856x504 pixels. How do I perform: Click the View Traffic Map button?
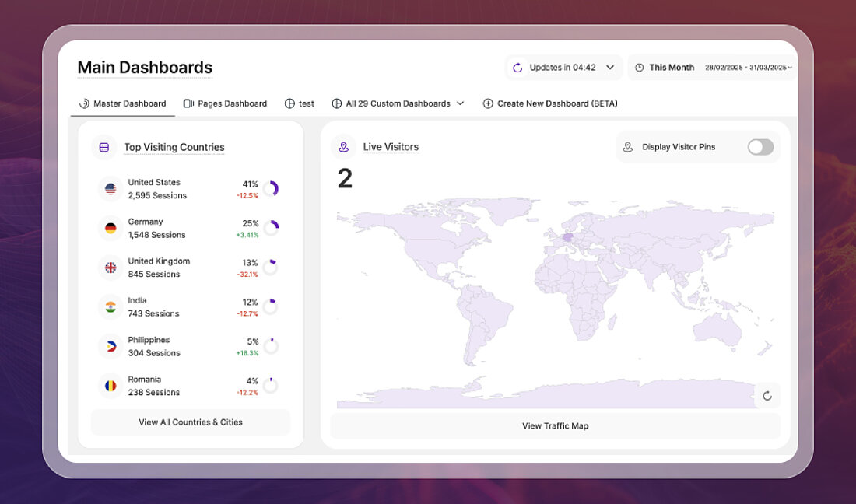pyautogui.click(x=555, y=426)
